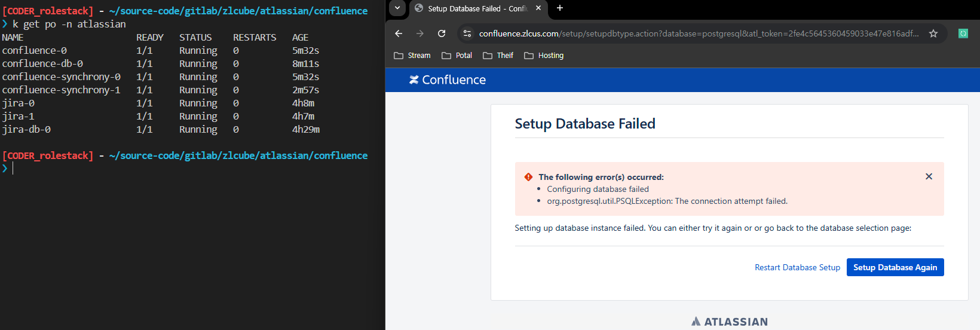This screenshot has height=330, width=980.
Task: Bookmark this page with the star icon
Action: click(933, 33)
